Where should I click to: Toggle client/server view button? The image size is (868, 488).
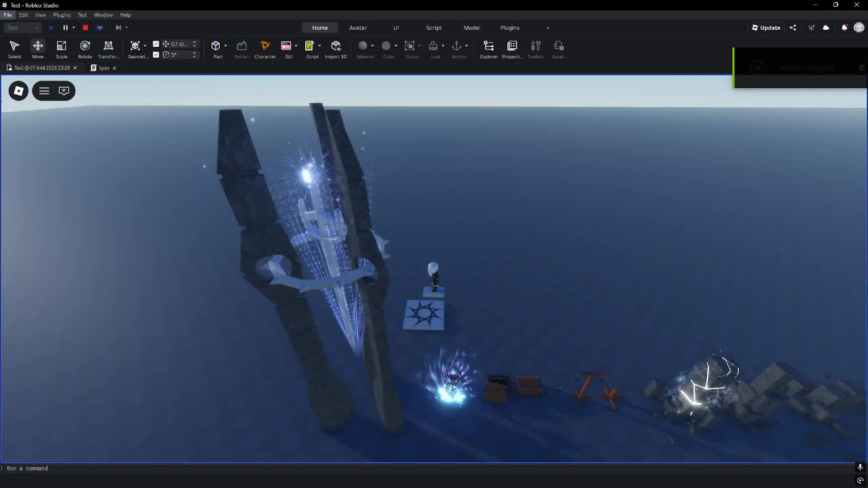pos(100,28)
